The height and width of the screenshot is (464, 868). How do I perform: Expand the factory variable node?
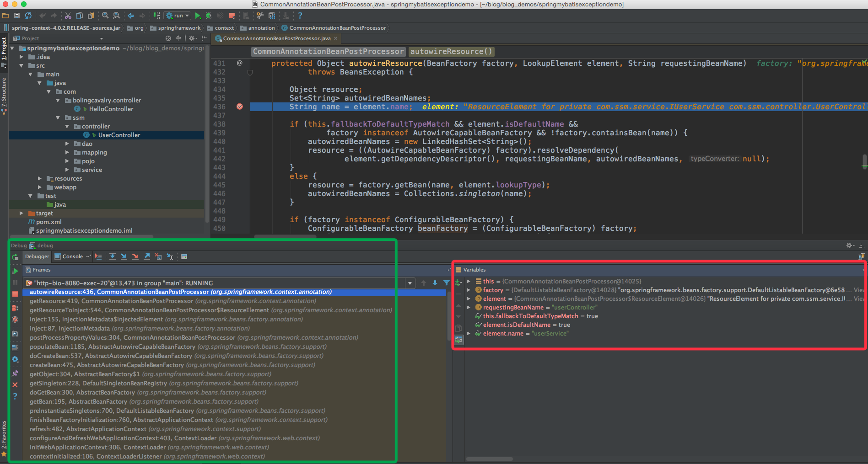[x=468, y=290]
